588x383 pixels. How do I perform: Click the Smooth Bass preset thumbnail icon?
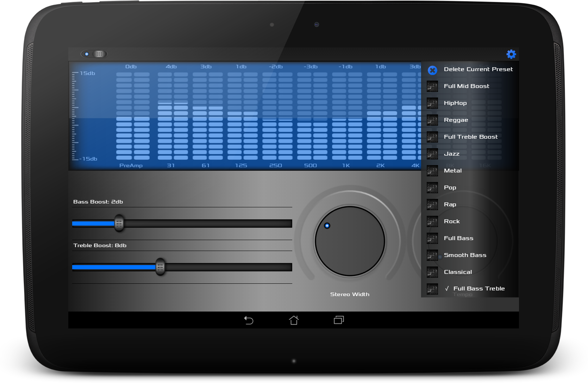pos(432,255)
